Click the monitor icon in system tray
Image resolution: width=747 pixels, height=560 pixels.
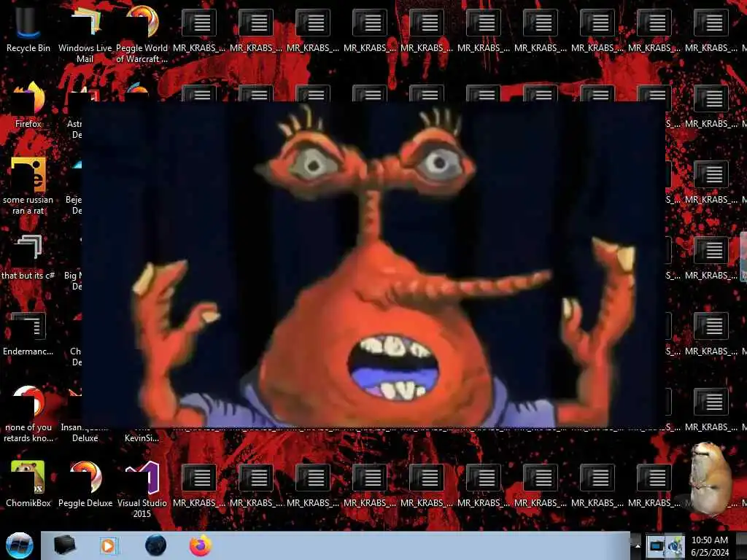coord(656,545)
